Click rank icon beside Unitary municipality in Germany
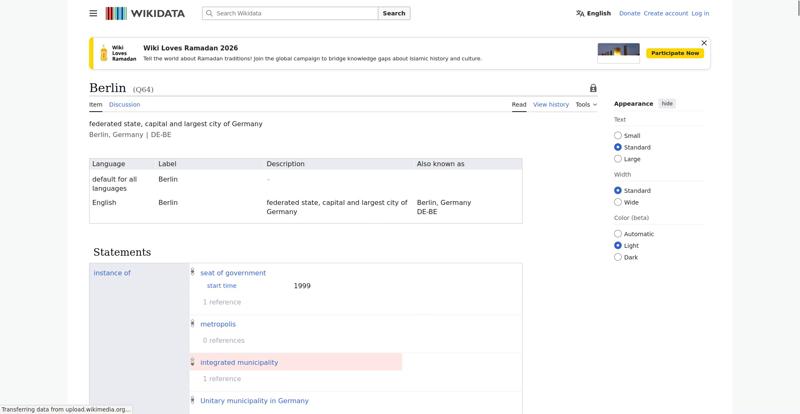800x414 pixels. [193, 400]
